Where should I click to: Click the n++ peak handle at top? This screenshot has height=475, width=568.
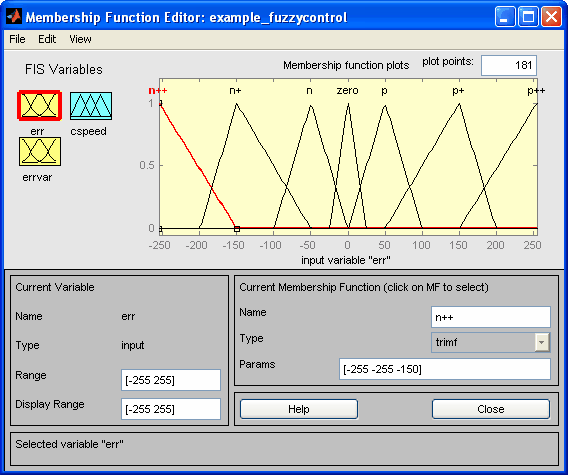(160, 103)
